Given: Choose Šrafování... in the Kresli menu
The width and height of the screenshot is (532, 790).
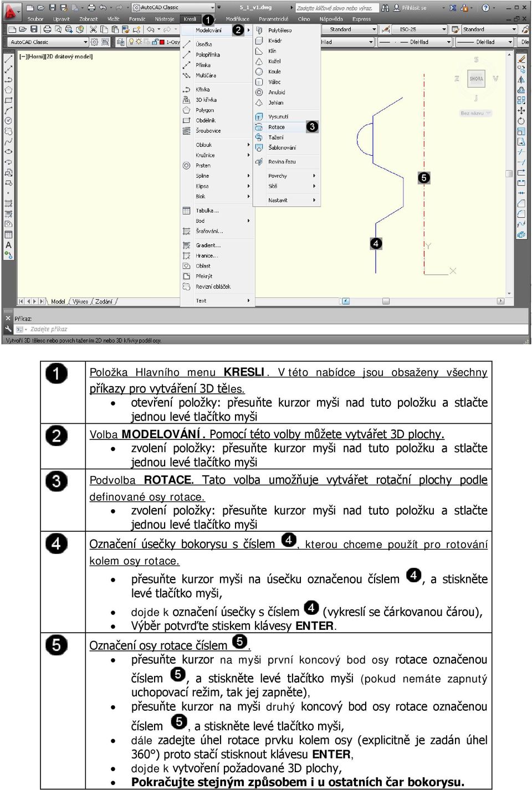Looking at the screenshot, I should point(217,231).
